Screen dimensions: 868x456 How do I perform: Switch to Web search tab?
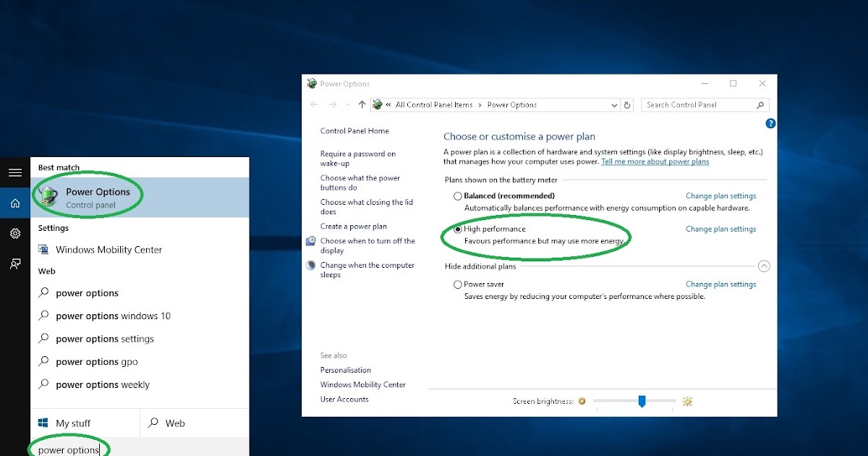pos(194,423)
